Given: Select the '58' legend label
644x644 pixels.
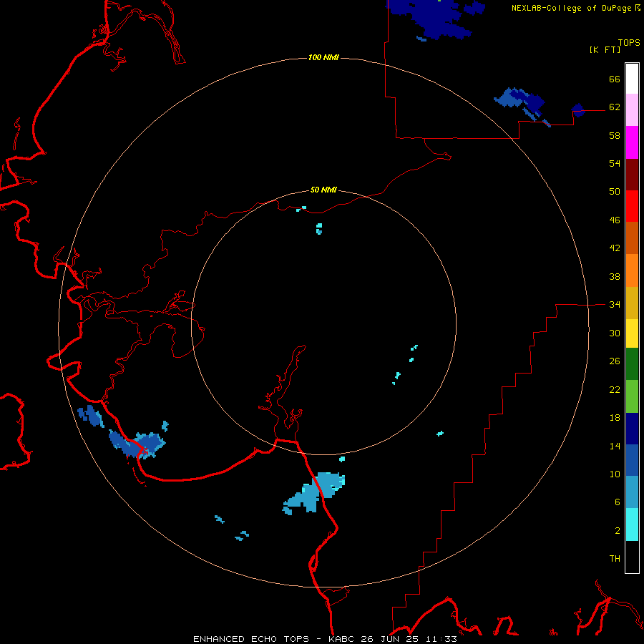Looking at the screenshot, I should click(x=615, y=135).
